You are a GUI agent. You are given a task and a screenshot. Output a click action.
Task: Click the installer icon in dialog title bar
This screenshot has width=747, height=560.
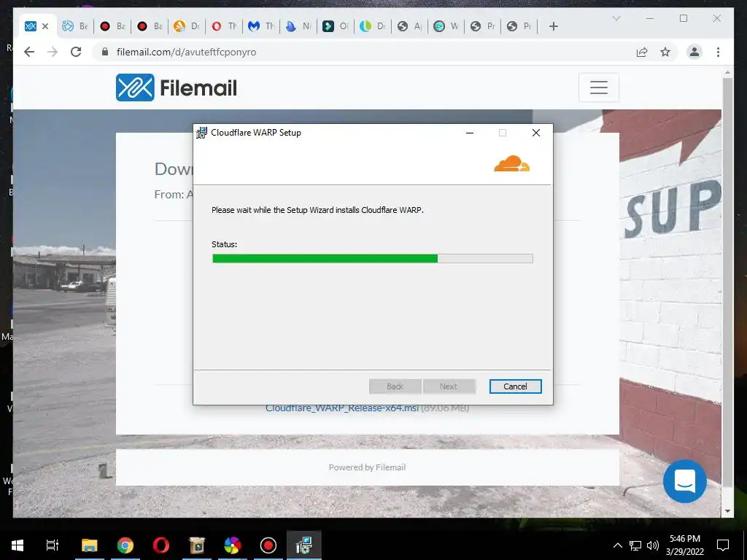pyautogui.click(x=202, y=133)
